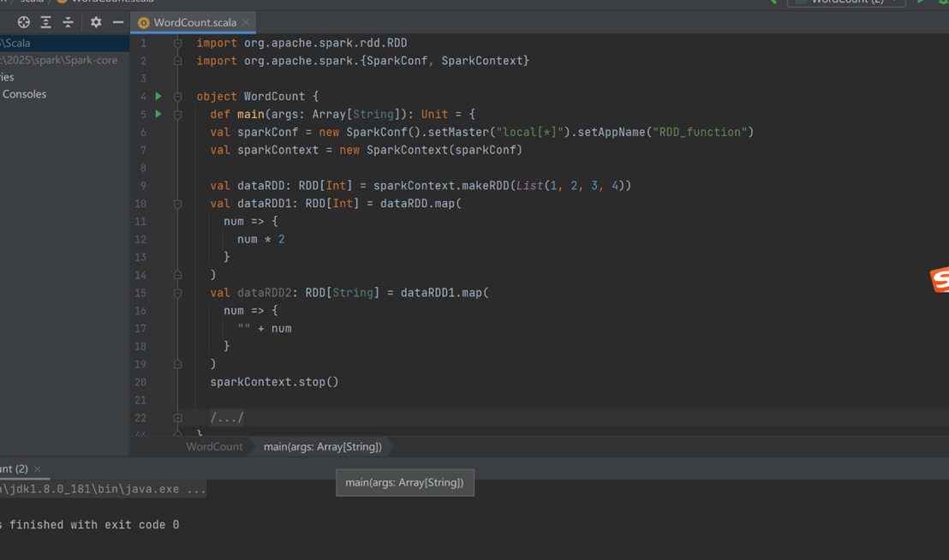The width and height of the screenshot is (949, 560).
Task: Close the WordCount.scala tab
Action: click(246, 22)
